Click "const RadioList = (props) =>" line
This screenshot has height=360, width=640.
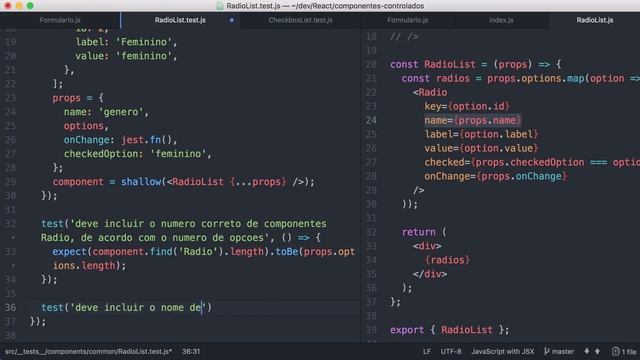476,64
